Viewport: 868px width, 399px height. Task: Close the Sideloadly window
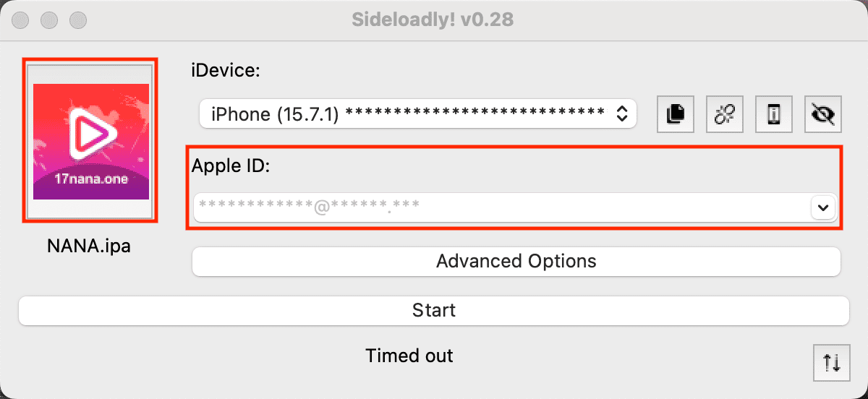pyautogui.click(x=22, y=20)
